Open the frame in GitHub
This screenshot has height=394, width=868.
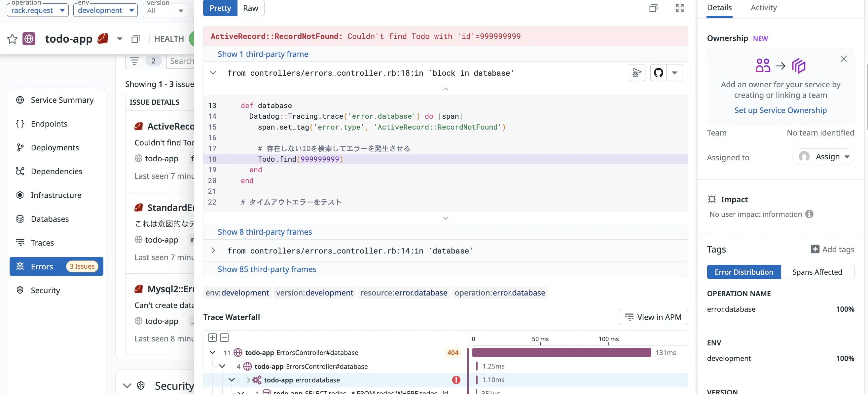coord(658,72)
